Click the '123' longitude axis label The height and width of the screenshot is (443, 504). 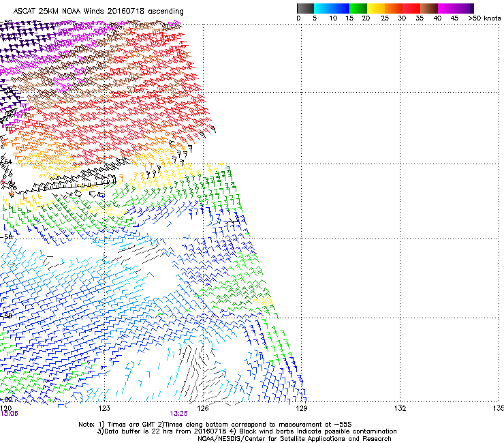tap(104, 408)
